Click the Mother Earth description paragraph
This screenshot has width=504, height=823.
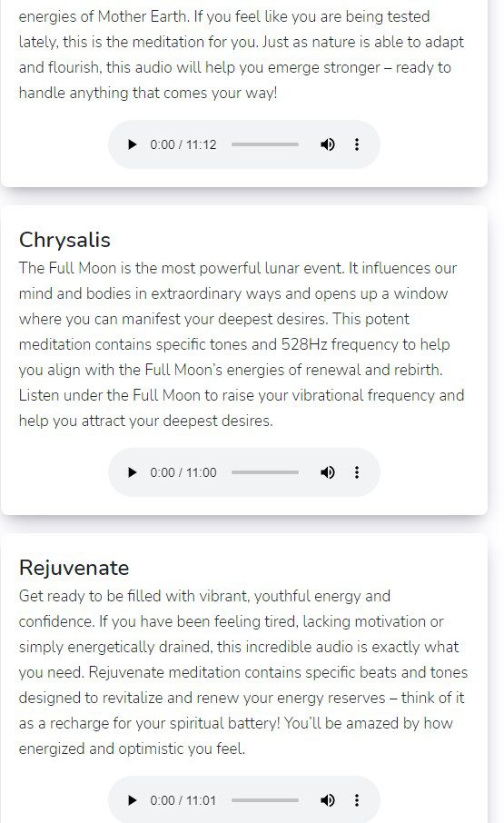(242, 55)
